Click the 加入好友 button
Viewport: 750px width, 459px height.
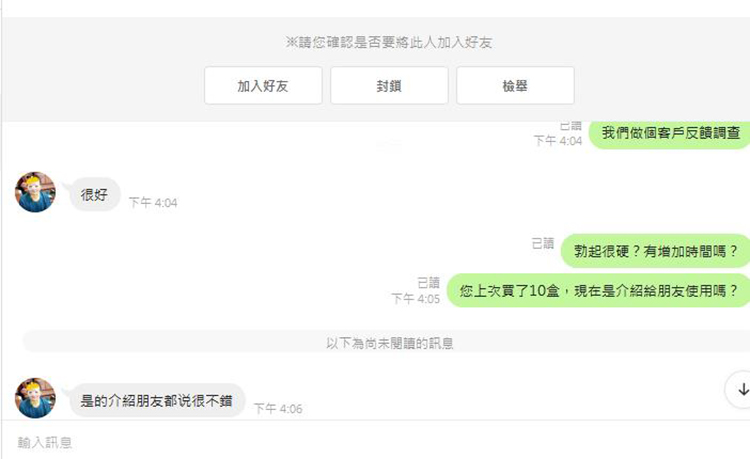pyautogui.click(x=263, y=86)
